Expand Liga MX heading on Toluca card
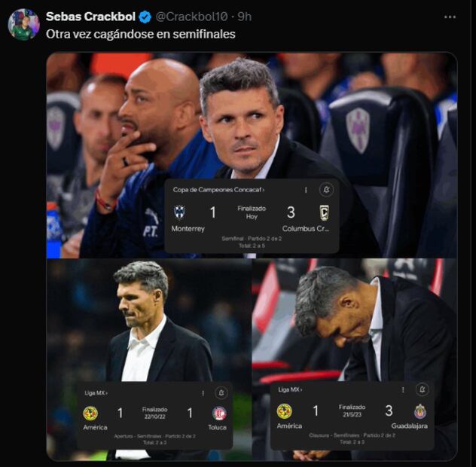This screenshot has height=467, width=476. tap(96, 392)
